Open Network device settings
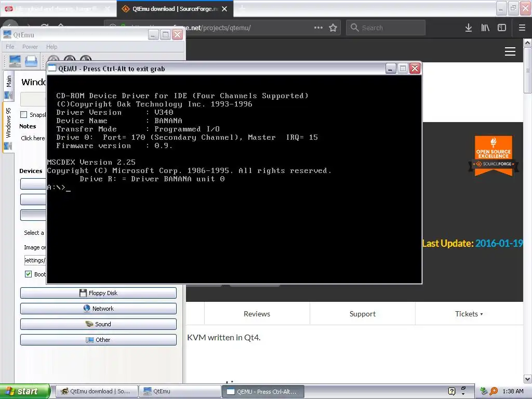 [x=98, y=309]
